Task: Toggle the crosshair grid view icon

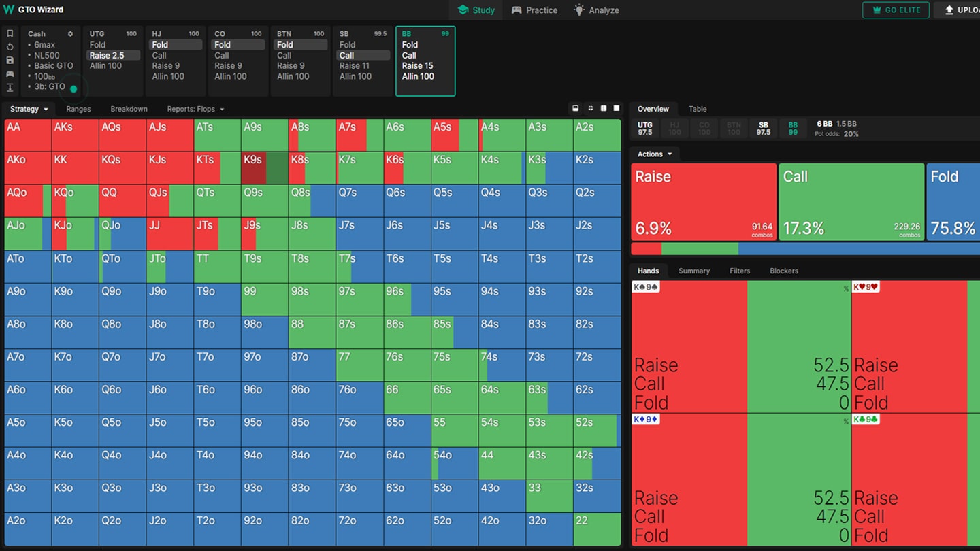Action: (x=590, y=109)
